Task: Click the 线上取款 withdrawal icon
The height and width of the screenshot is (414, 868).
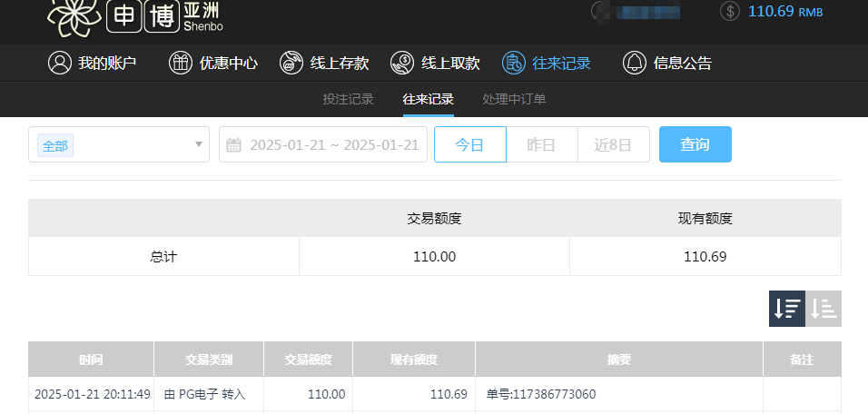Action: pyautogui.click(x=402, y=64)
